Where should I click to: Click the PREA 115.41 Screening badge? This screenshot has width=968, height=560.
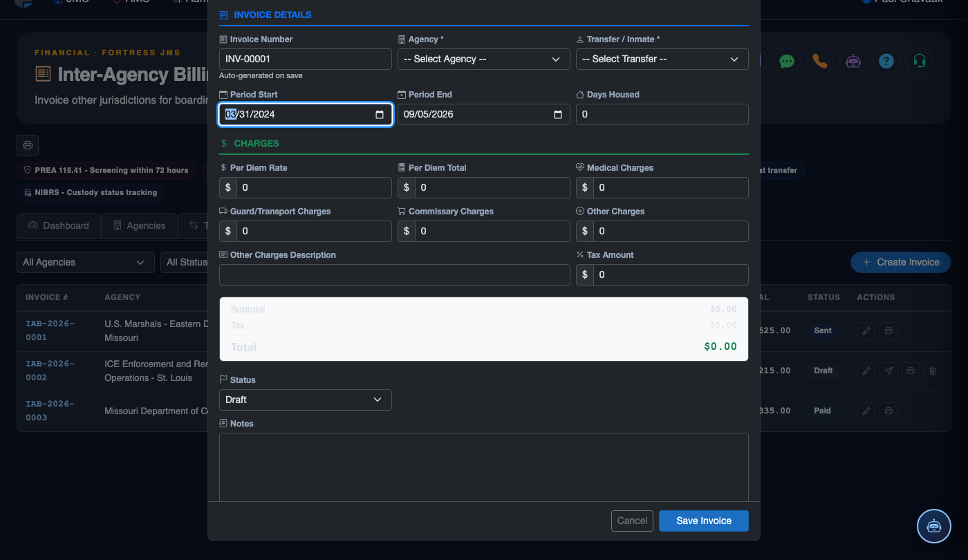click(106, 171)
